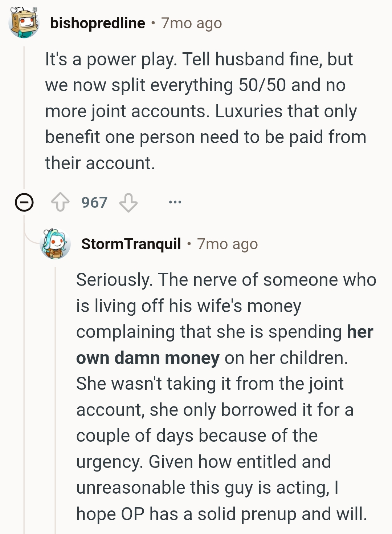Tap the bold "her own damn money" text
Viewport: 392px width, 534px height.
pyautogui.click(x=148, y=358)
